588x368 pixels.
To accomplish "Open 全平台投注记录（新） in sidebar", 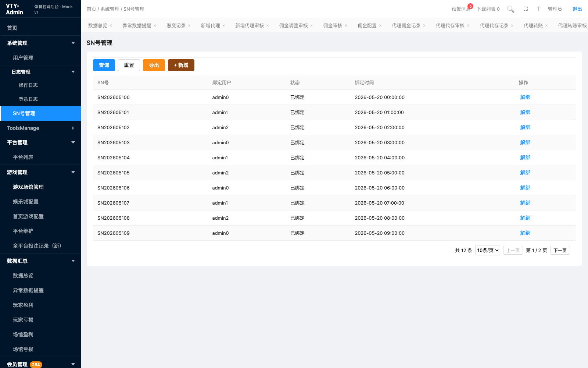I will pos(40,246).
